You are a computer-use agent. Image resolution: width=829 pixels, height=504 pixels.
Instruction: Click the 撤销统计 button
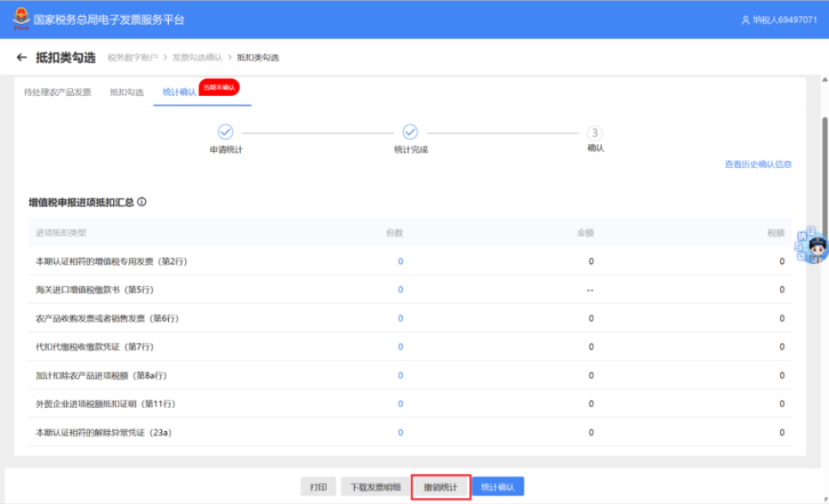[x=441, y=486]
